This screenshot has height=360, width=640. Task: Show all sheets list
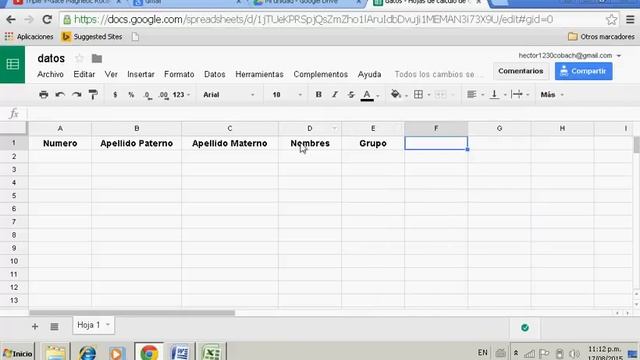click(54, 327)
